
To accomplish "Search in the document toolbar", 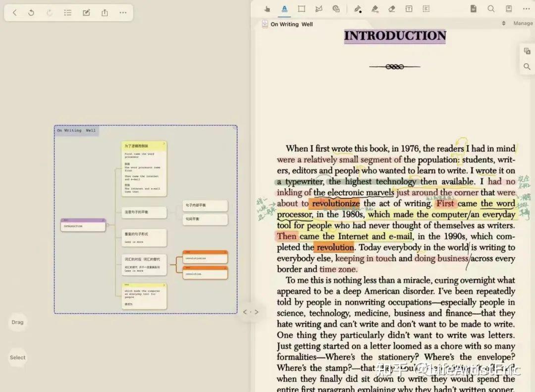I will coord(491,9).
